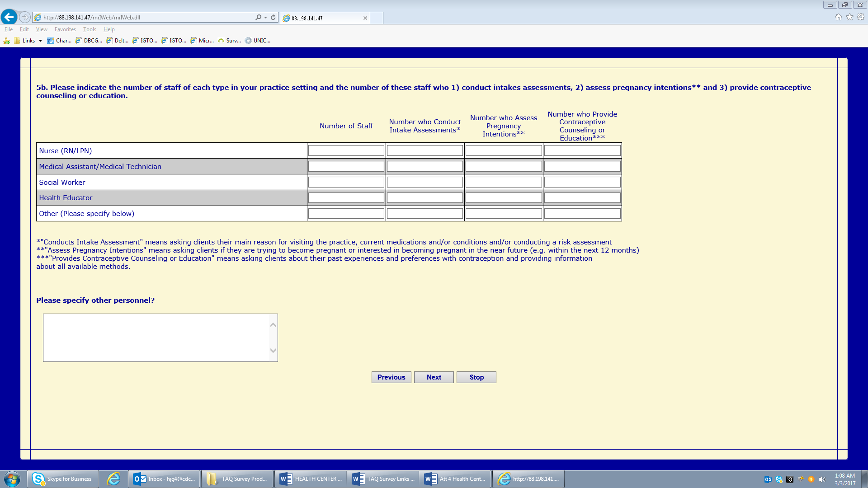Click the address bar search magnifier icon
The width and height of the screenshot is (868, 488).
(x=258, y=17)
